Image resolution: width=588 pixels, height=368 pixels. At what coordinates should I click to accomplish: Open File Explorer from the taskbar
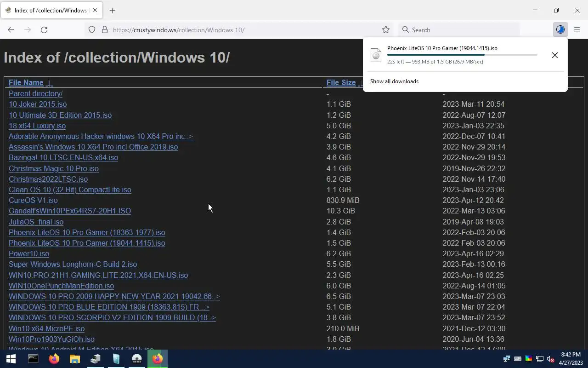coord(75,359)
